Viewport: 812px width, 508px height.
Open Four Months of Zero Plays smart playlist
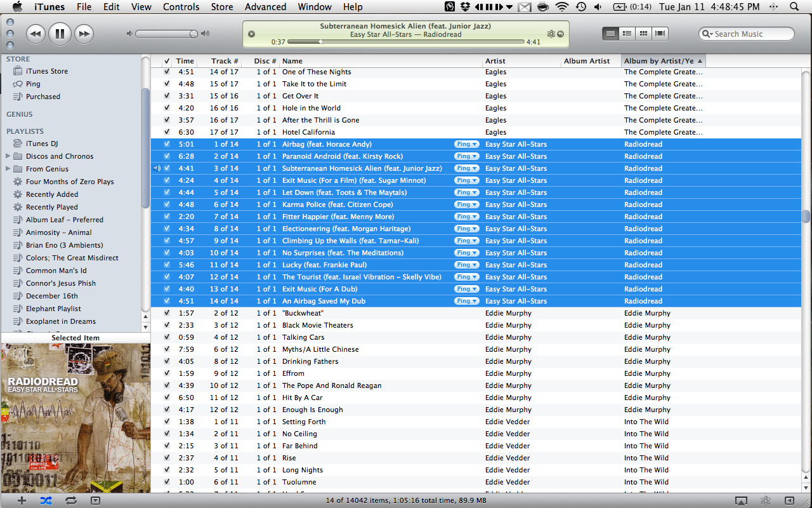coord(70,182)
